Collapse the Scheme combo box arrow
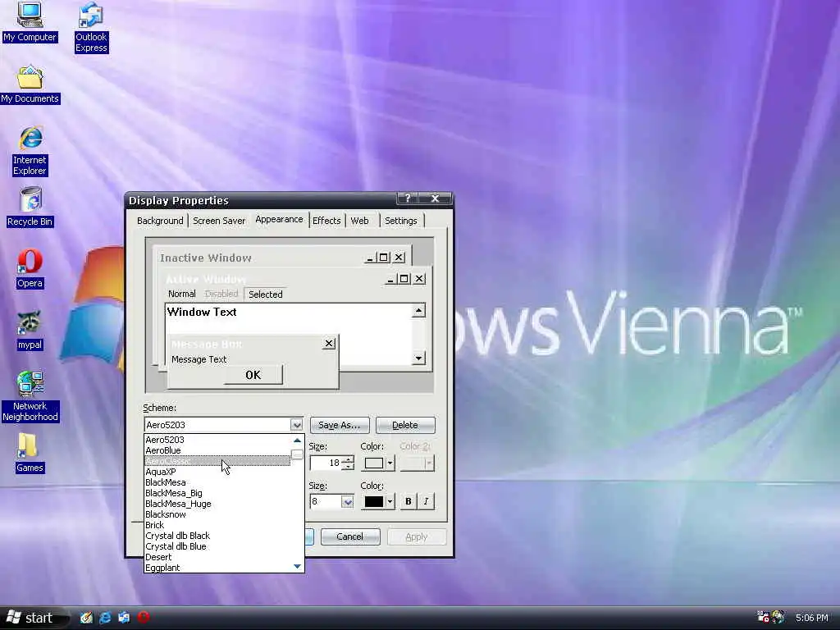Image resolution: width=840 pixels, height=630 pixels. [x=296, y=425]
